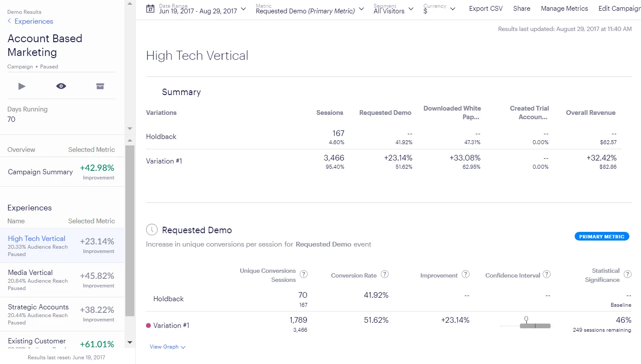Select Media Vertical experience
This screenshot has width=641, height=364.
tap(62, 280)
